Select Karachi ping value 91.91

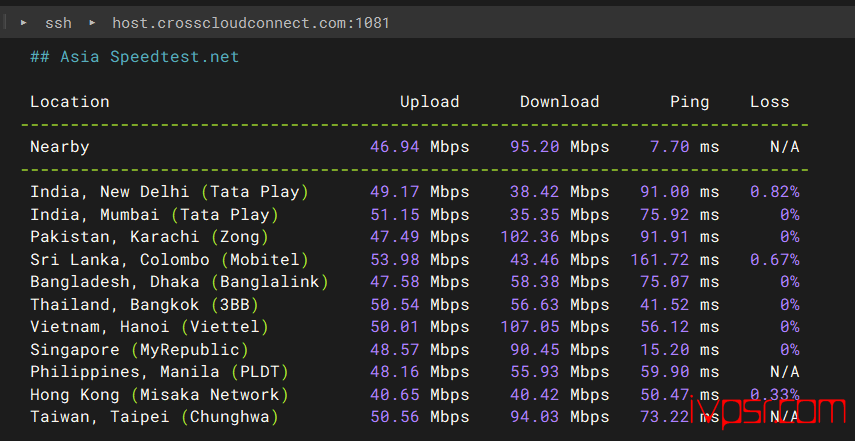pyautogui.click(x=665, y=237)
